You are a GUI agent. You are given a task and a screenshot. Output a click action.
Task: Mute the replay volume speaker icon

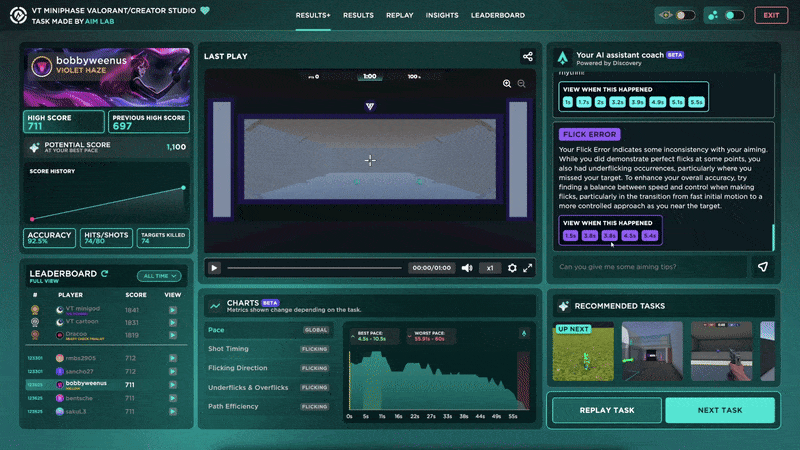(467, 268)
